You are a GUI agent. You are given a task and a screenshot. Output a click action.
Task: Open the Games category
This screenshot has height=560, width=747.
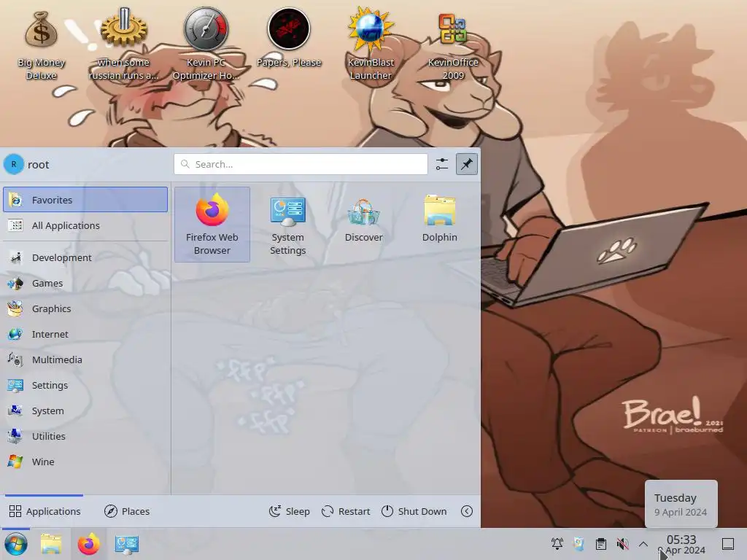(x=85, y=284)
